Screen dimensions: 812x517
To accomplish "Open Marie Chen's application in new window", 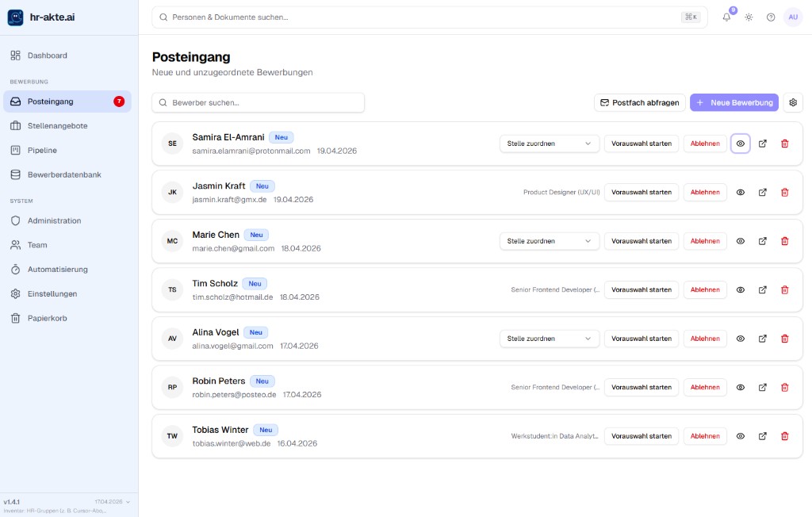I will 763,241.
